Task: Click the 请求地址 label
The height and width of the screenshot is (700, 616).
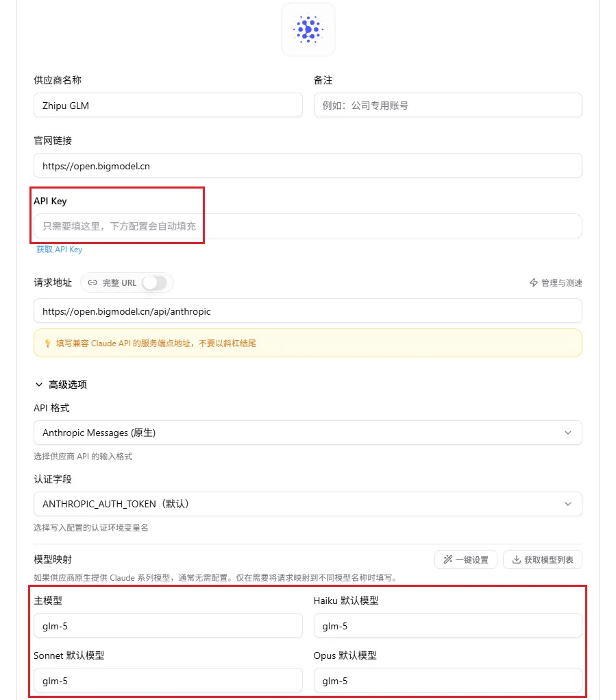Action: point(53,282)
